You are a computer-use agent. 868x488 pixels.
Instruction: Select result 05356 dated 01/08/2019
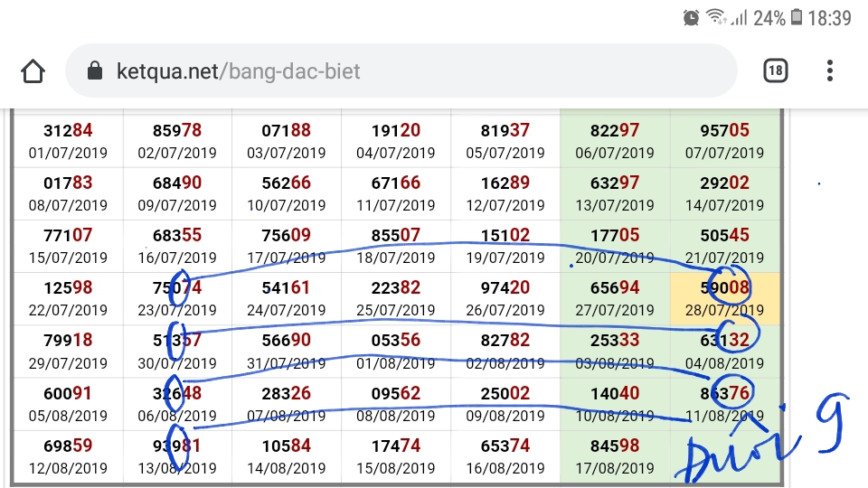tap(396, 351)
